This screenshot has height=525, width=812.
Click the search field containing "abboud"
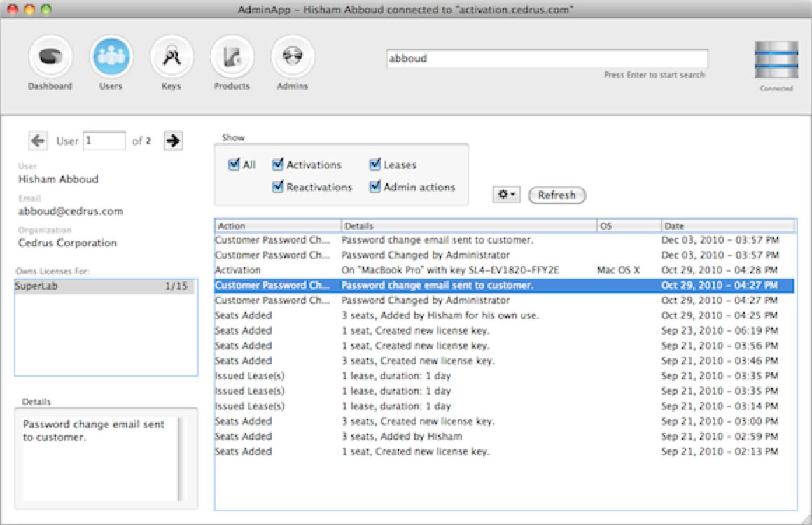pyautogui.click(x=547, y=59)
